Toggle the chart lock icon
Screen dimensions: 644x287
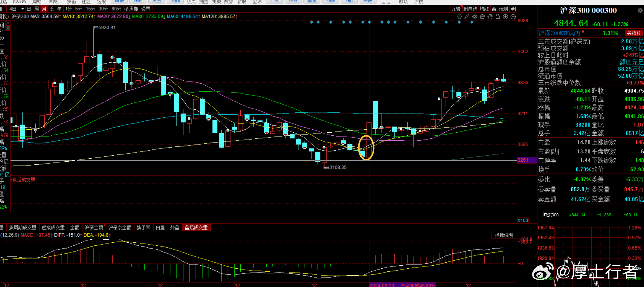tap(498, 17)
